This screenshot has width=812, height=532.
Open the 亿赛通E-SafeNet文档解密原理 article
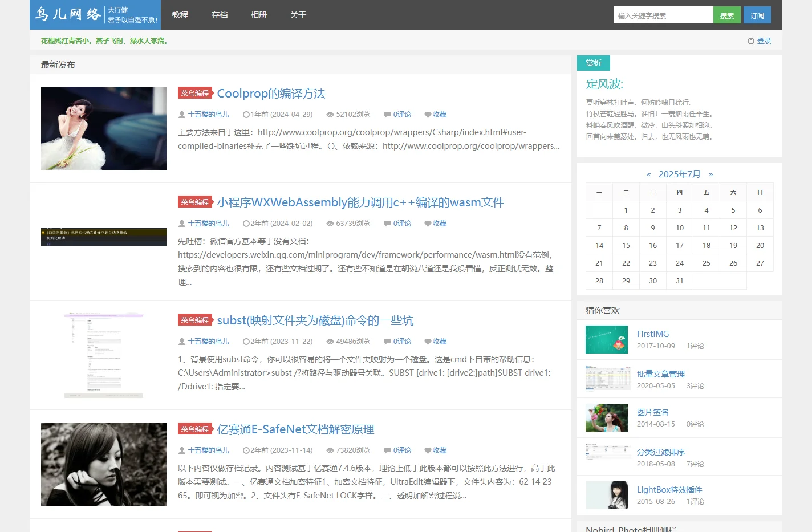tap(296, 429)
